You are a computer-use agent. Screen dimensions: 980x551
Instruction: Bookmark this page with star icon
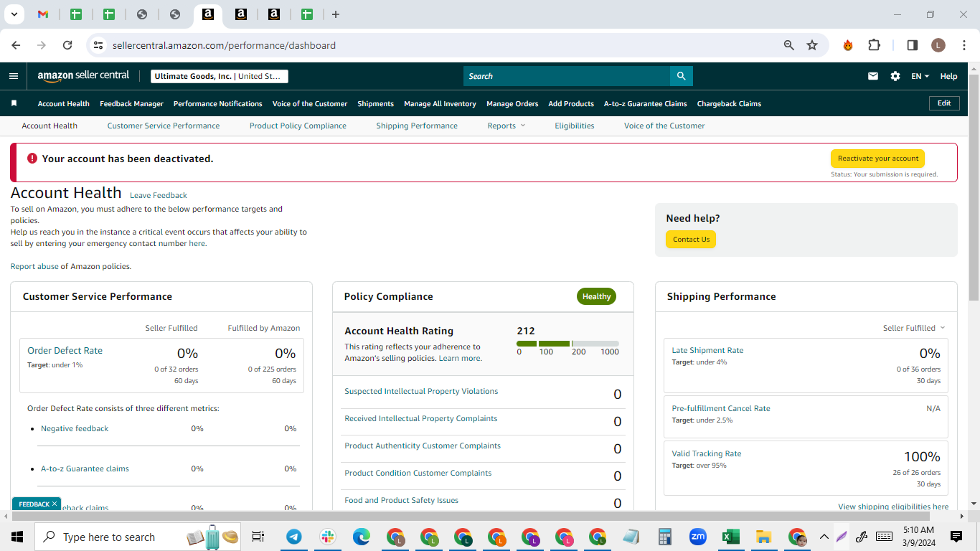812,45
